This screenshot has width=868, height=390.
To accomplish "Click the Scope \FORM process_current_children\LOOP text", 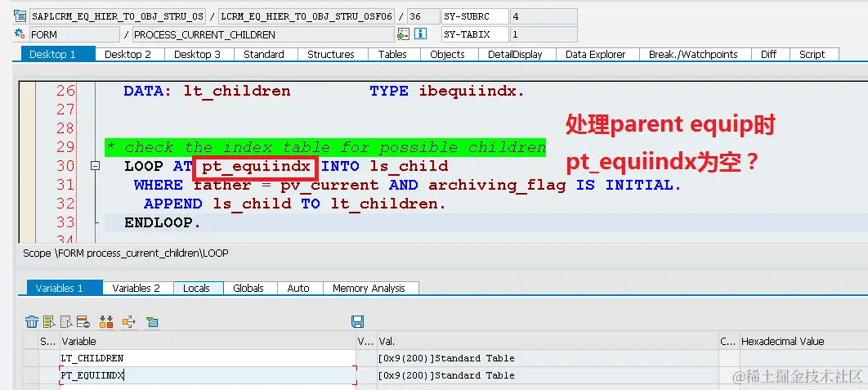I will [126, 253].
